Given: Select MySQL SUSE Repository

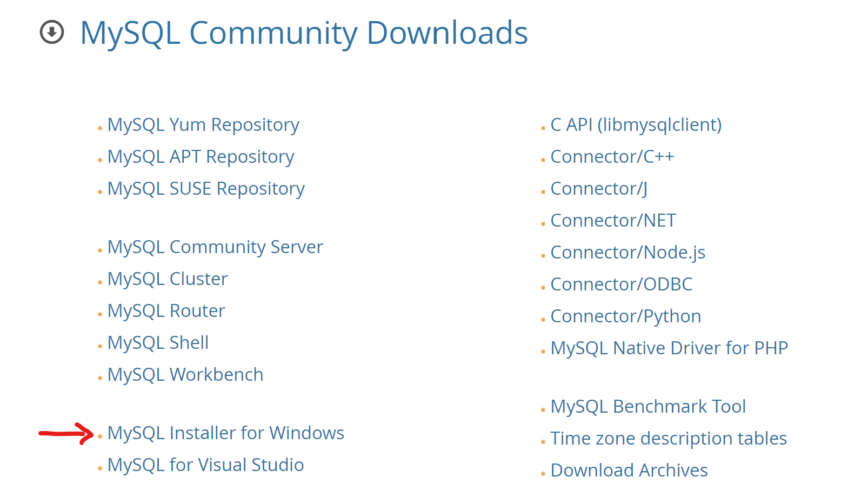Looking at the screenshot, I should point(206,189).
